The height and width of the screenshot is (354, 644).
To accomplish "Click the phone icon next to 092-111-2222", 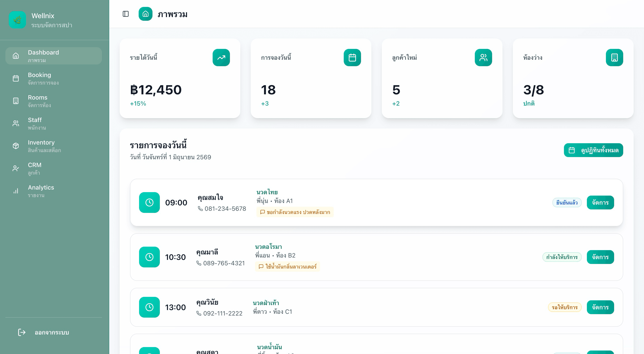I will (199, 314).
